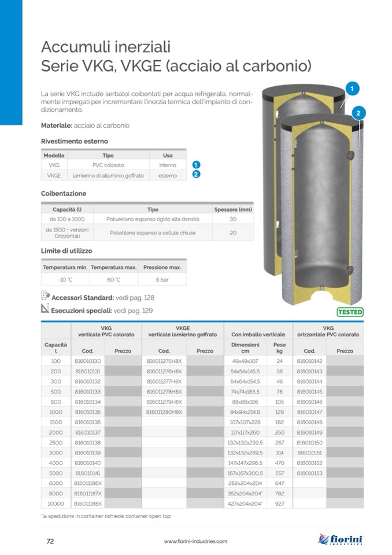Select the product code 816010130 cell
The width and height of the screenshot is (392, 555).
coord(88,361)
